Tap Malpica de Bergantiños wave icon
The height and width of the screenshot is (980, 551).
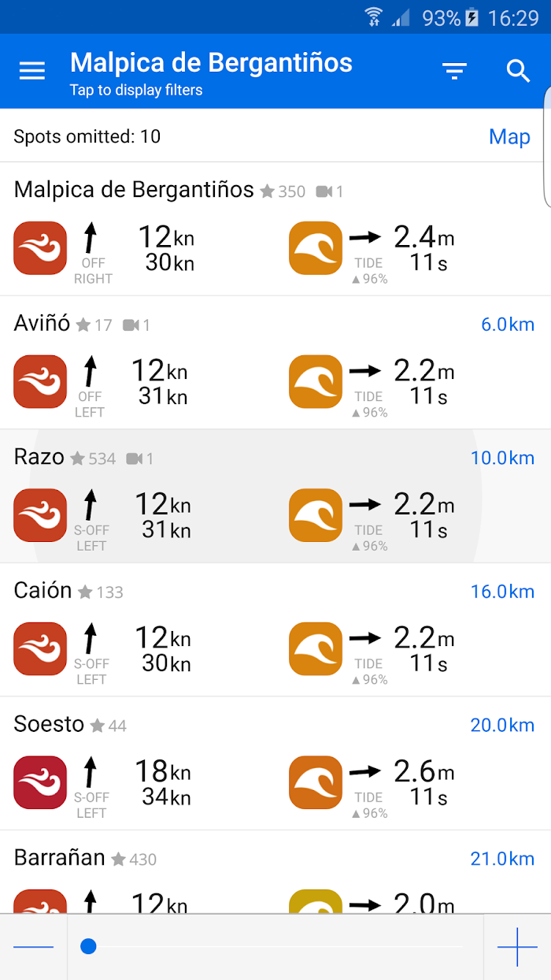[316, 248]
